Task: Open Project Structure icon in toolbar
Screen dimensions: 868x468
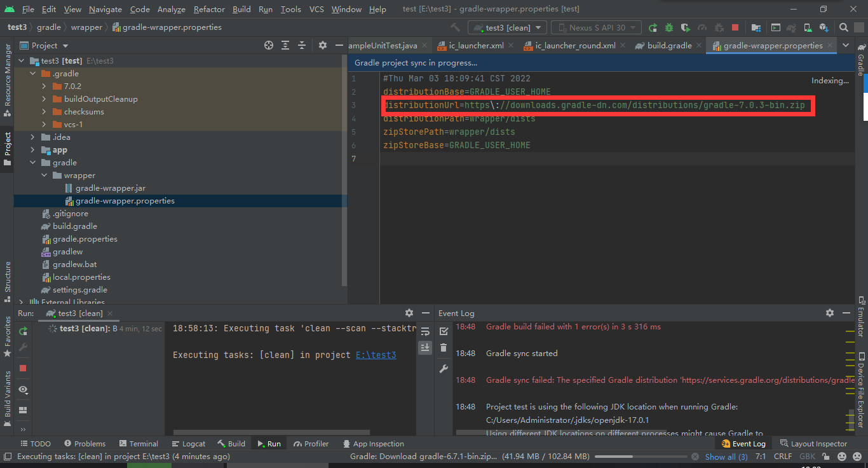Action: coord(756,27)
